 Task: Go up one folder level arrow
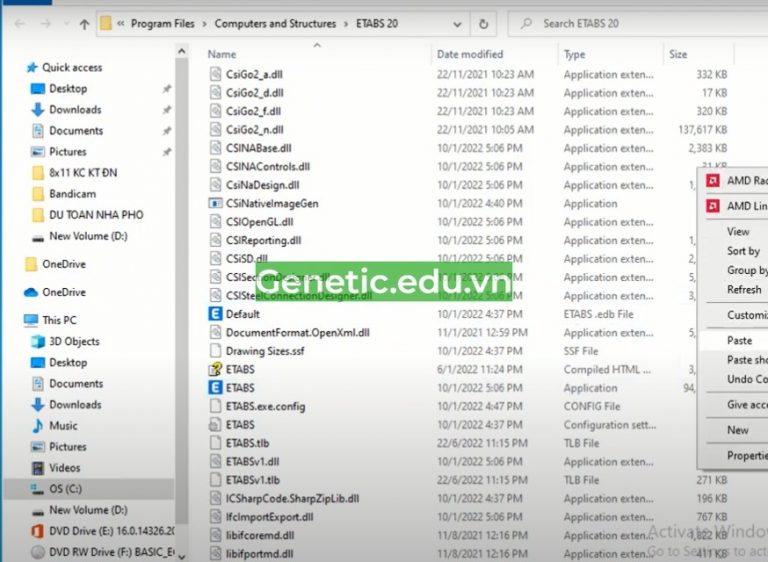[x=84, y=24]
